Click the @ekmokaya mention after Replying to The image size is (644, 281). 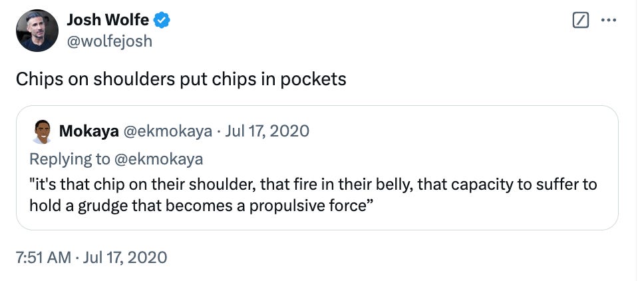(x=158, y=159)
